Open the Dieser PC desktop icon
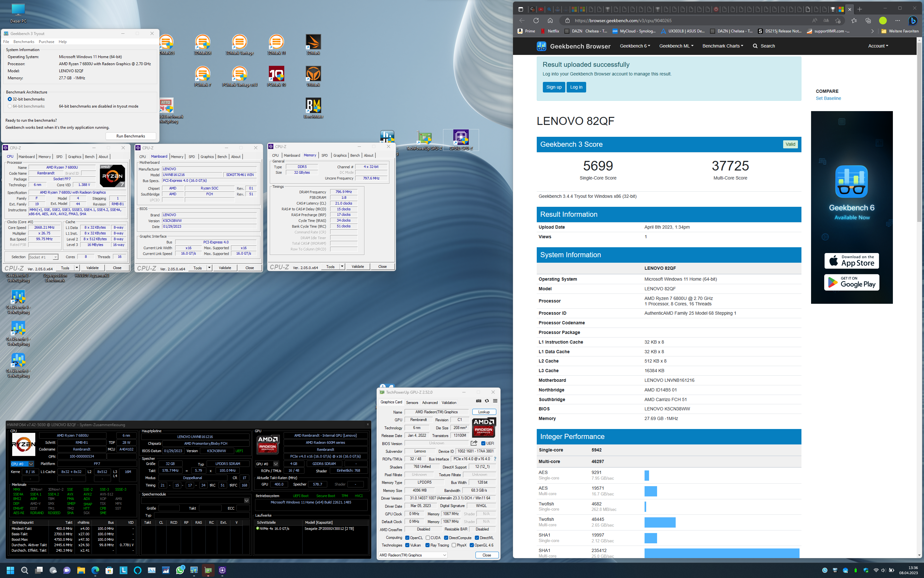This screenshot has height=578, width=924. 18,13
